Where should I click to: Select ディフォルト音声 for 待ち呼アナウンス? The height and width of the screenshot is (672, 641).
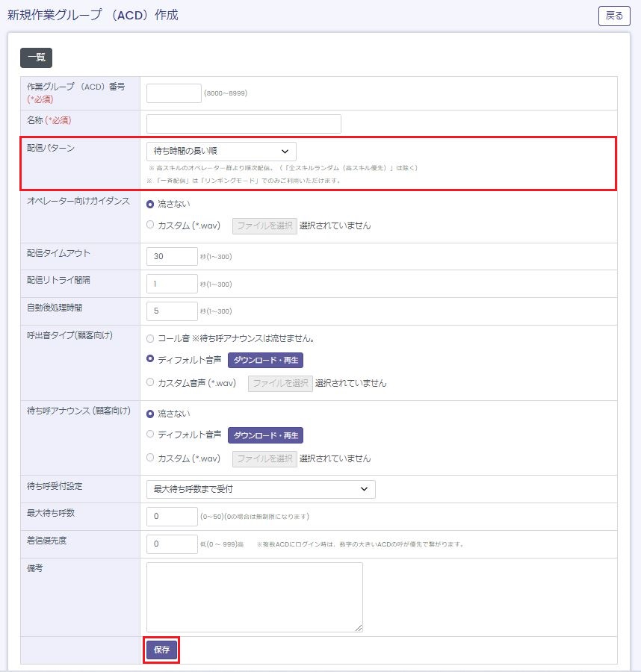click(151, 435)
